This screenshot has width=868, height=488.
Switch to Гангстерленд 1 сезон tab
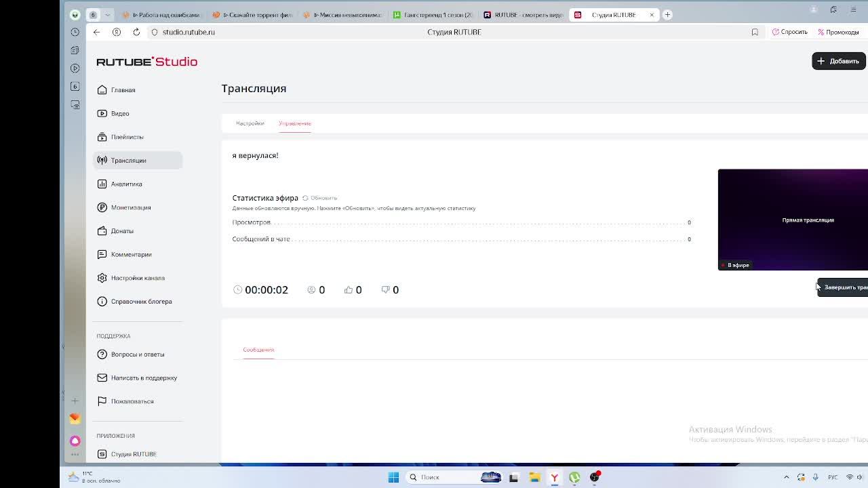coord(433,15)
